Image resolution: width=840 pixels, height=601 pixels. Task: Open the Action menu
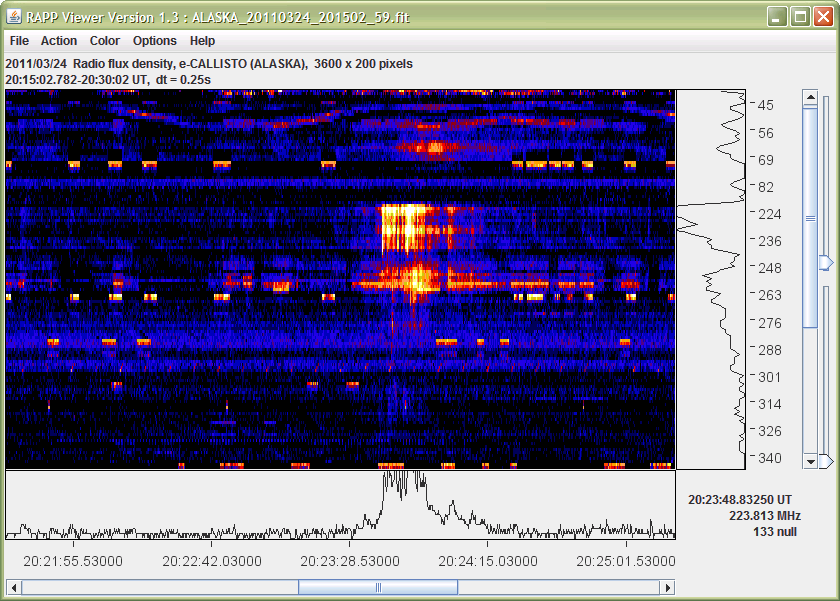[59, 41]
